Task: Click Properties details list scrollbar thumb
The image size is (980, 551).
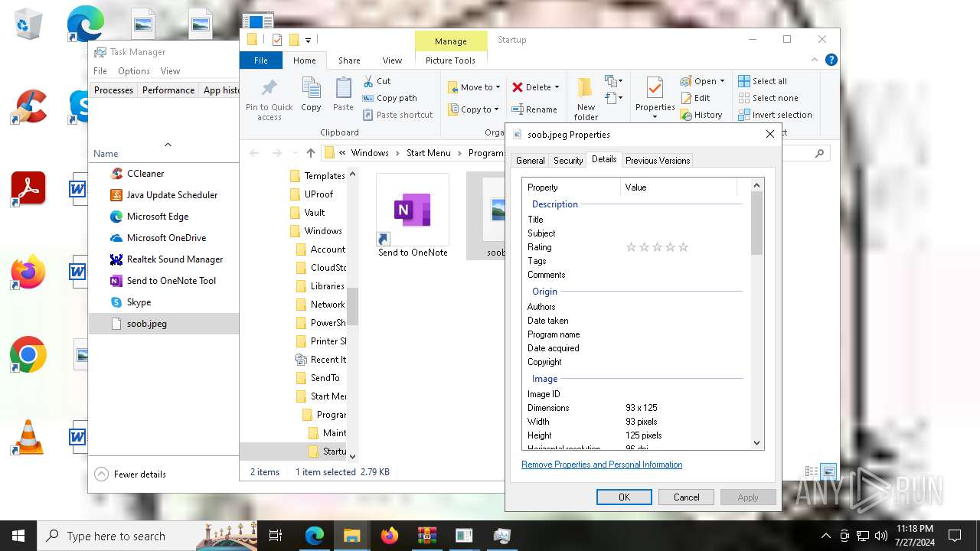Action: point(756,223)
